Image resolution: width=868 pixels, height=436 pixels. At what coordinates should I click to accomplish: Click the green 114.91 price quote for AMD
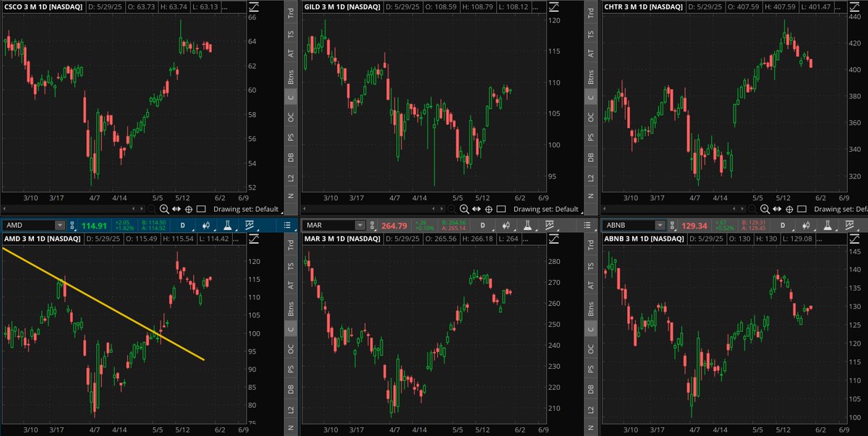click(x=94, y=226)
